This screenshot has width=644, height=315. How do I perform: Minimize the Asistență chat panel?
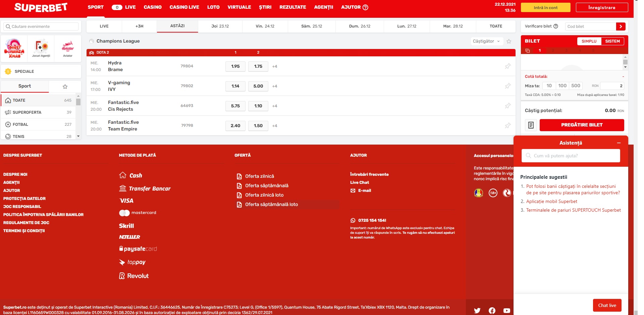619,143
